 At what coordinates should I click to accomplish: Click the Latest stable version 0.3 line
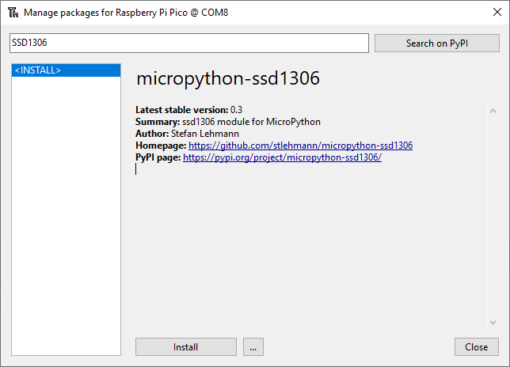189,110
